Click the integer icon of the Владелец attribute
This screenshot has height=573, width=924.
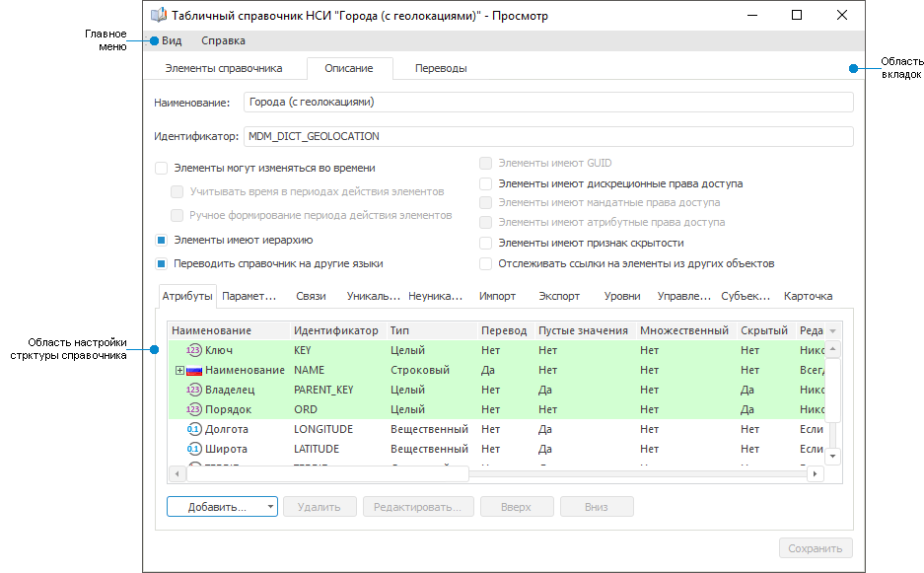point(193,390)
